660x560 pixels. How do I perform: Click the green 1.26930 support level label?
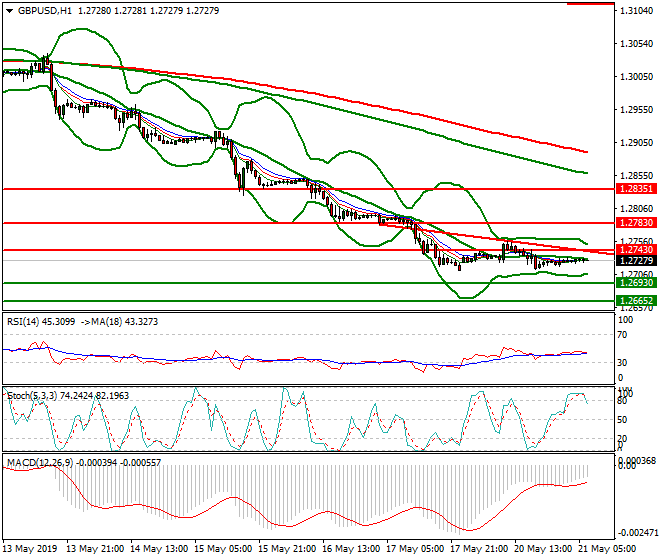[x=636, y=283]
